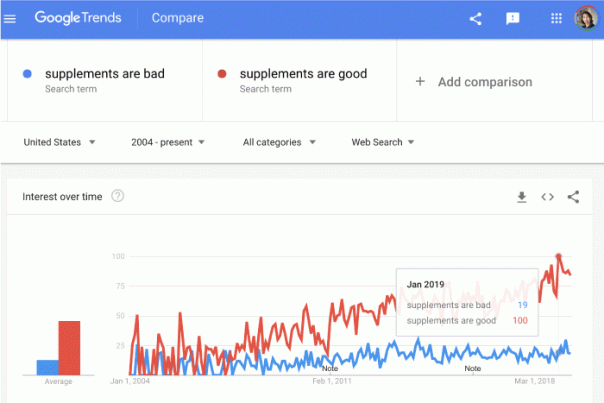The image size is (604, 403).
Task: Expand the All categories dropdown
Action: (279, 142)
